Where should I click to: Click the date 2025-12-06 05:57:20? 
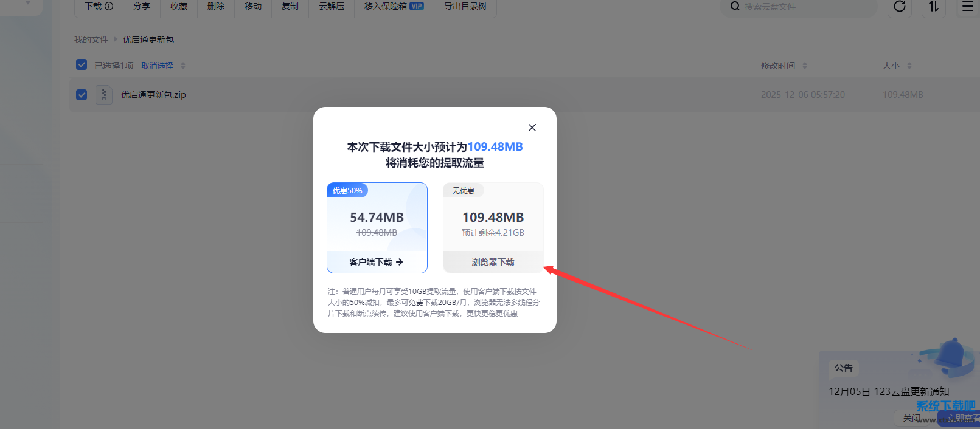[x=802, y=95]
